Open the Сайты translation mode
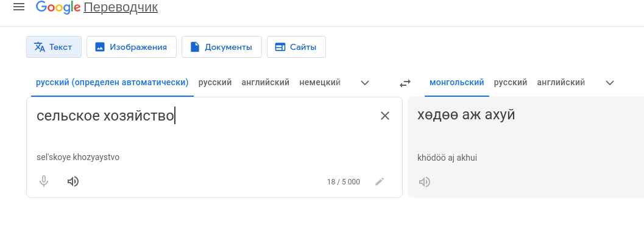This screenshot has width=644, height=252. pyautogui.click(x=296, y=47)
